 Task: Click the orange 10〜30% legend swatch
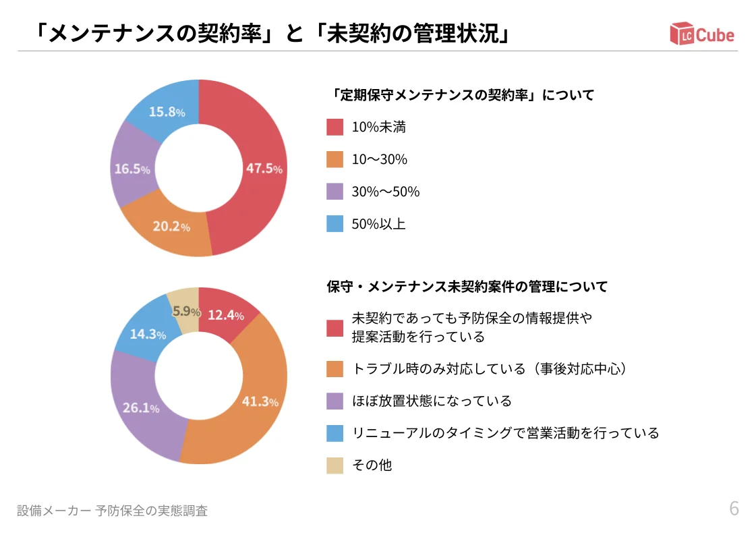coord(335,159)
